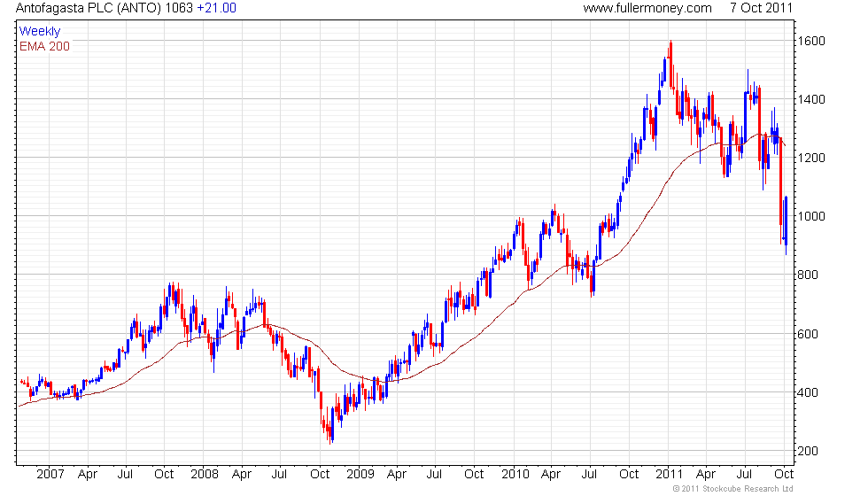
Task: Click 'Apr' label following 2009
Action: pyautogui.click(x=397, y=475)
